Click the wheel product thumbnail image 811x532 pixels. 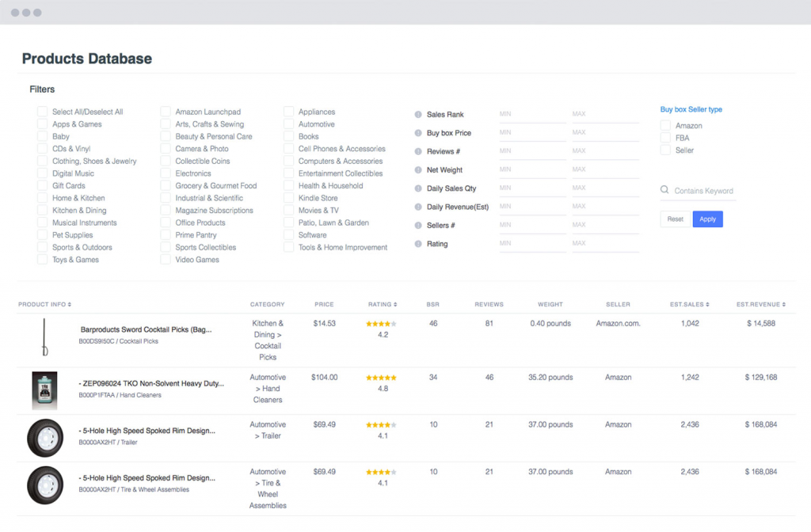(x=45, y=437)
